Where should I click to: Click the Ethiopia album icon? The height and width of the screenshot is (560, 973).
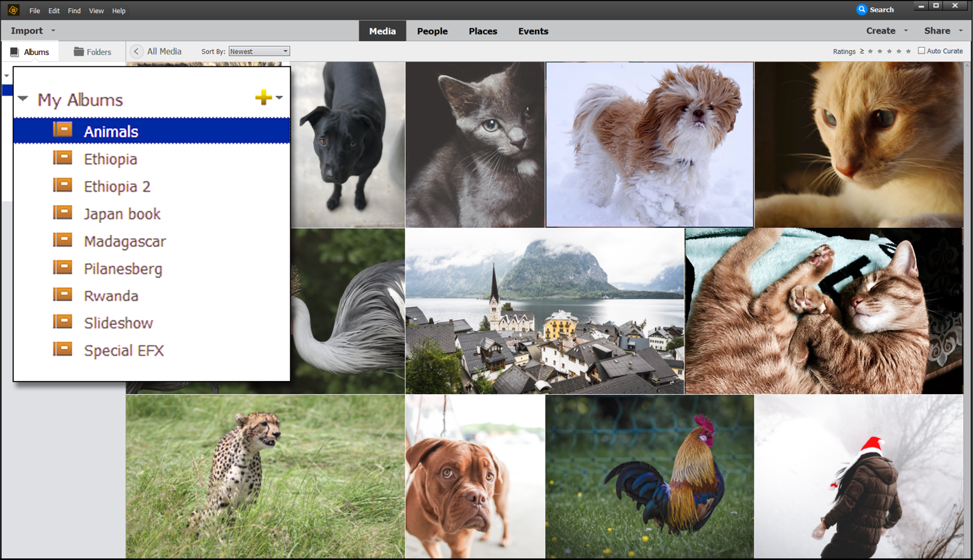63,158
